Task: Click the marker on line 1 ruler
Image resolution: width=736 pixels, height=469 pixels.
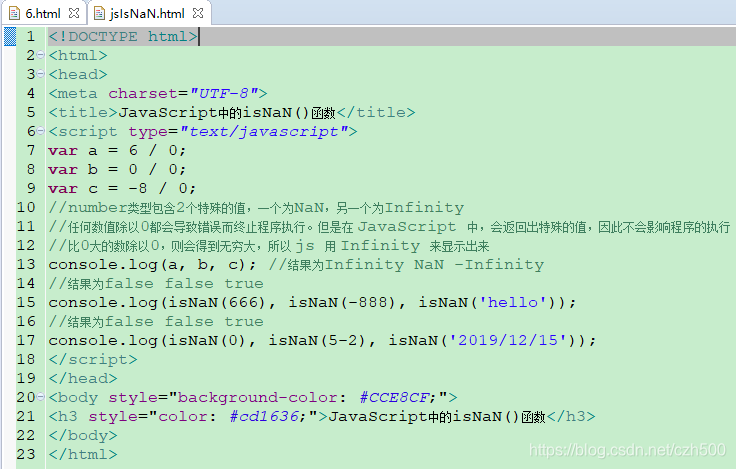Action: tap(10, 37)
